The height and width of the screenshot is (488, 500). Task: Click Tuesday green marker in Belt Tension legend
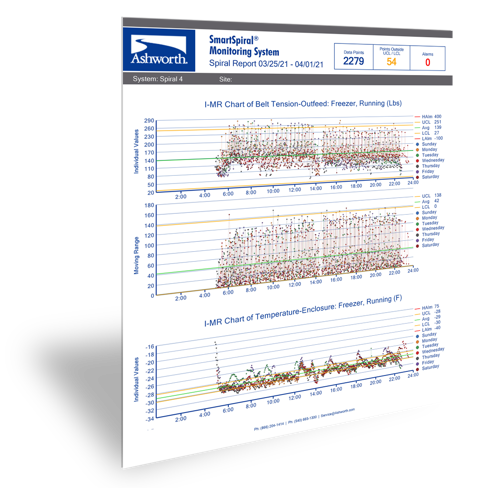pyautogui.click(x=417, y=155)
